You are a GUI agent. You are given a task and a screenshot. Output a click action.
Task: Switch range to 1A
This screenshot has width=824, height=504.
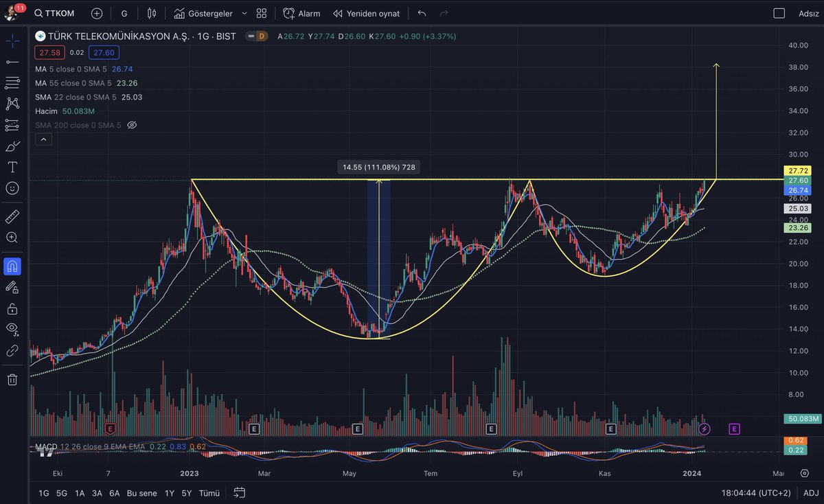80,493
